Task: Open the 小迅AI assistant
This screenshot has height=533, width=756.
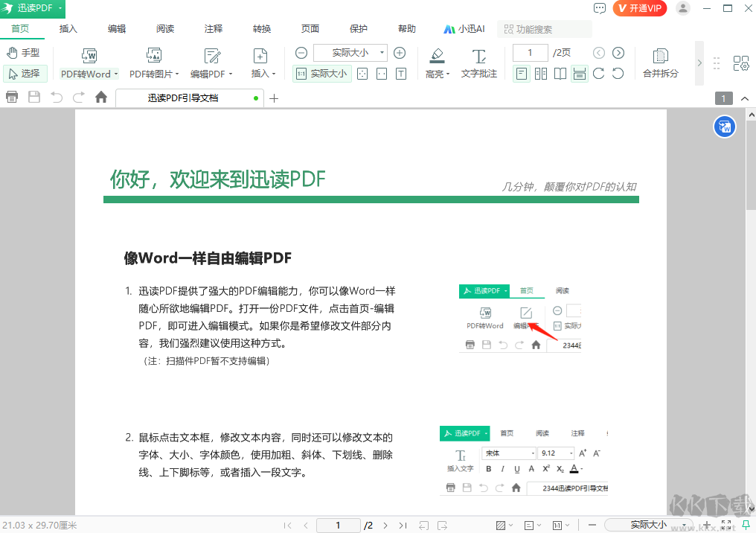Action: (464, 29)
